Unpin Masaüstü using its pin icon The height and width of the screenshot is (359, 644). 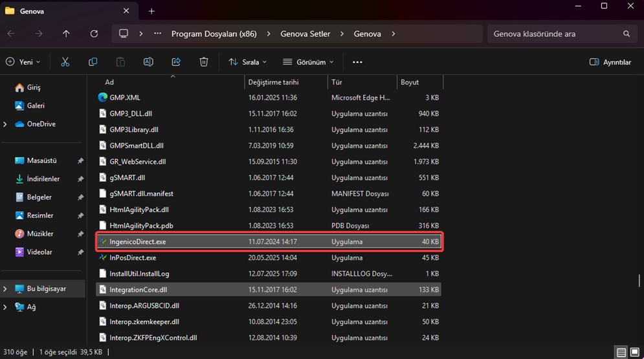coord(80,161)
